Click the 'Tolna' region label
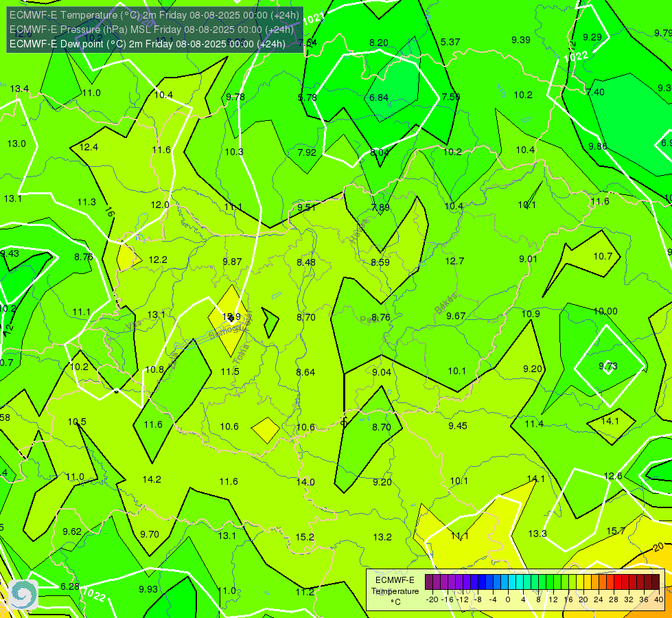This screenshot has height=618, width=672. coord(242,354)
